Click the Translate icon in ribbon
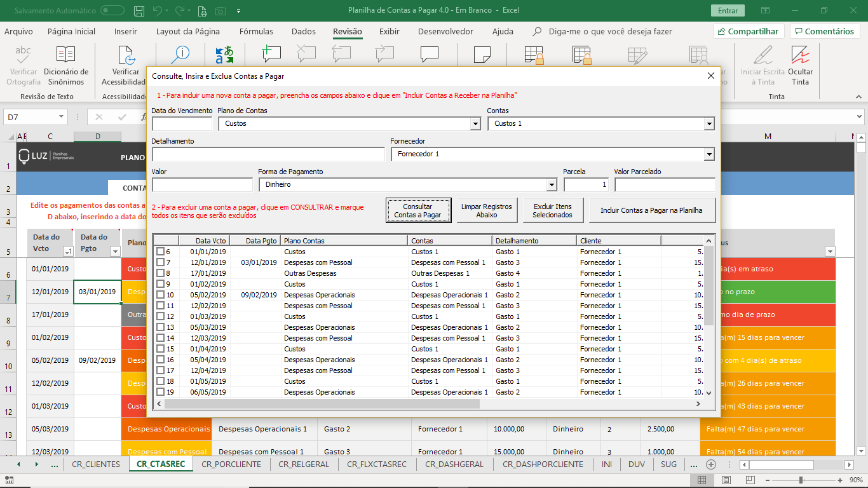The image size is (868, 488). tap(224, 55)
